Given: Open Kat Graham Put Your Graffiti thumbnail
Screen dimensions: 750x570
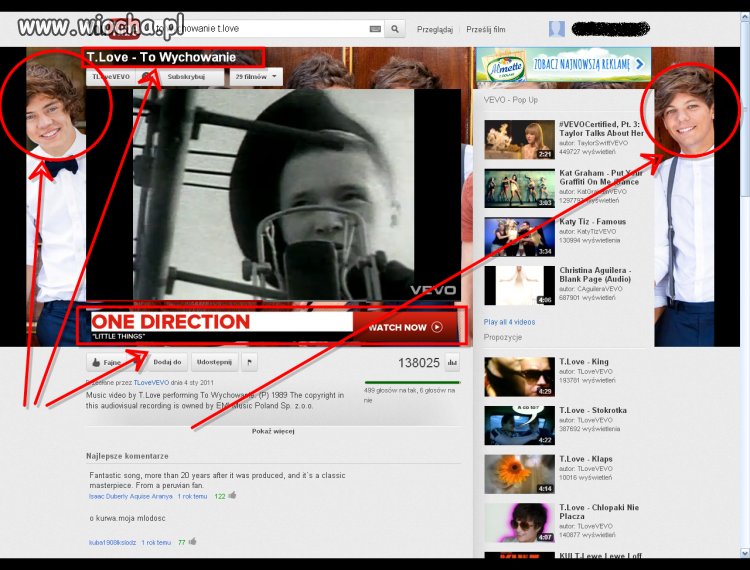Looking at the screenshot, I should pyautogui.click(x=519, y=188).
